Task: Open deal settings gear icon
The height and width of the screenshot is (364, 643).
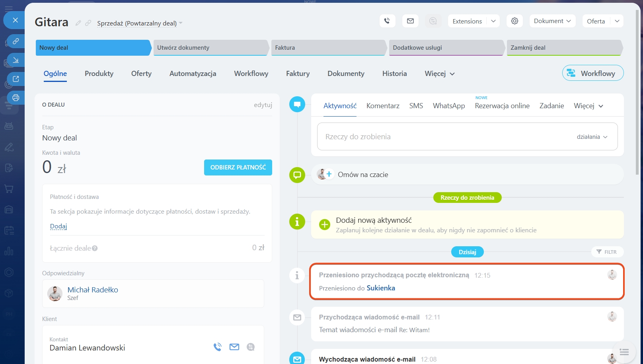Action: pyautogui.click(x=514, y=21)
